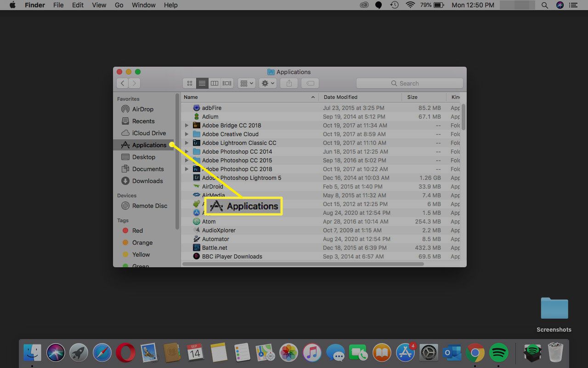This screenshot has height=368, width=588.
Task: Expand the Adobe Lightroom Classic CC folder
Action: click(187, 143)
